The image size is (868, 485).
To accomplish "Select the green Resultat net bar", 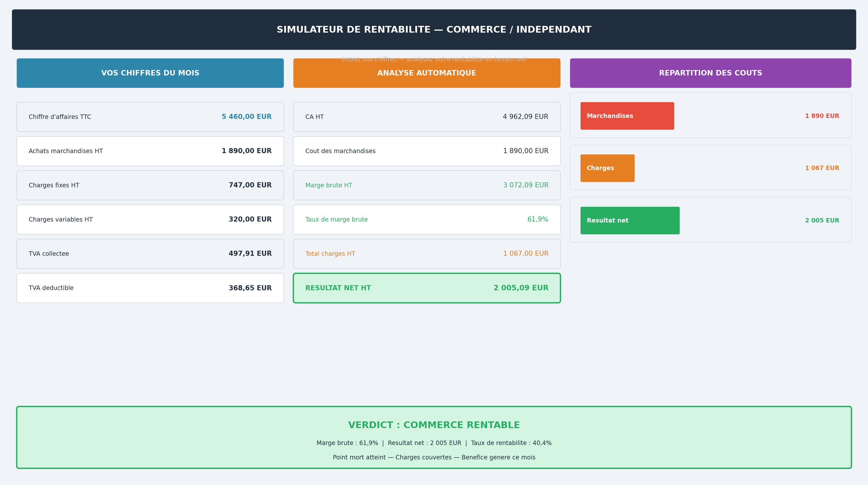I will (x=630, y=221).
